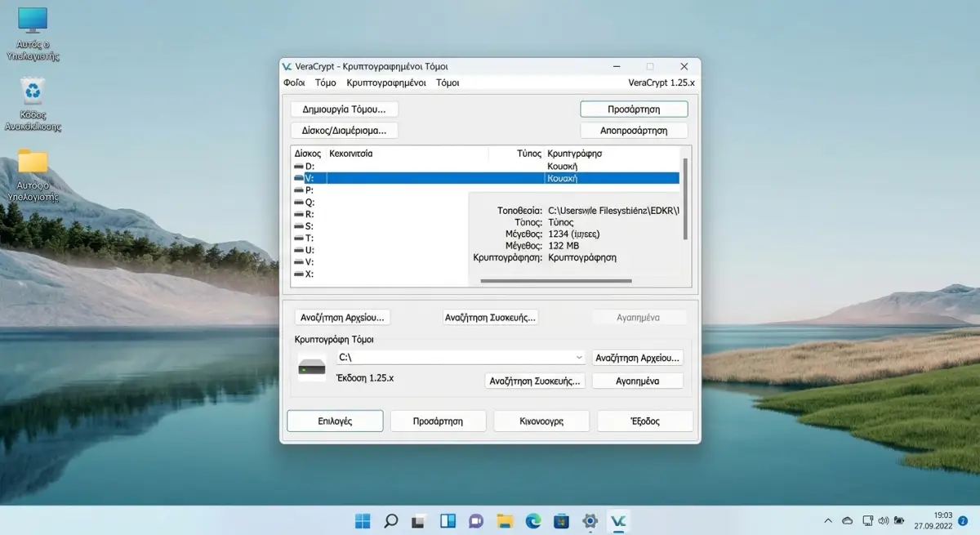Open the Τόμοι menu
The height and width of the screenshot is (535, 980).
pyautogui.click(x=448, y=83)
